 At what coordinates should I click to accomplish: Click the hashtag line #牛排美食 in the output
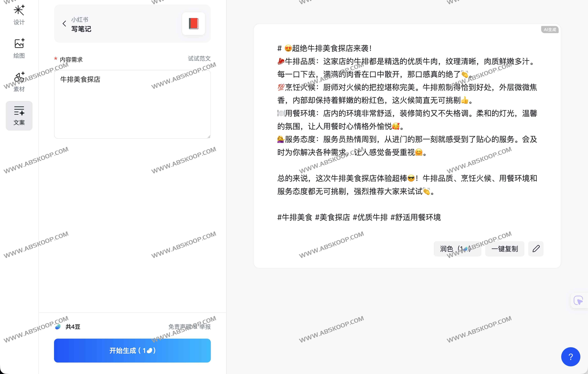point(295,217)
